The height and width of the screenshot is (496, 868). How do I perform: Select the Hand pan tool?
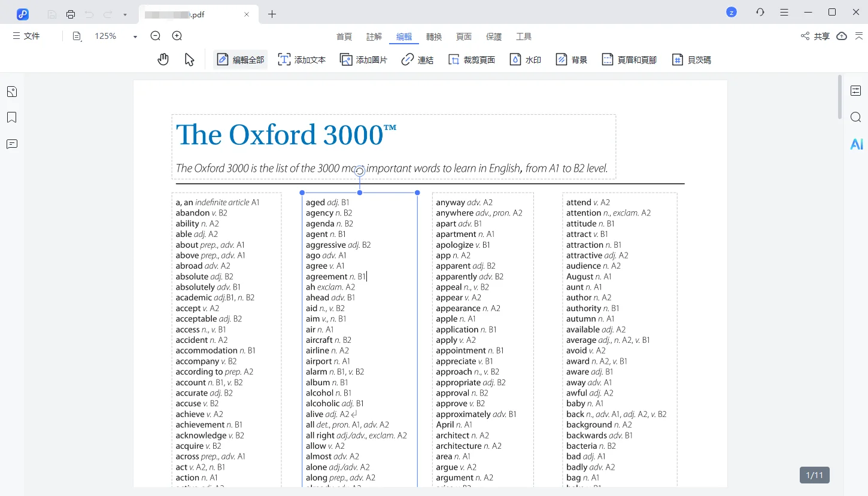point(163,59)
